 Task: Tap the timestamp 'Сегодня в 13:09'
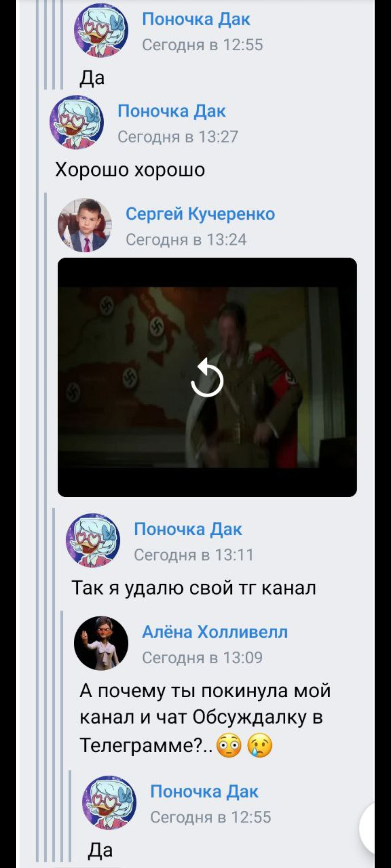[x=202, y=658]
